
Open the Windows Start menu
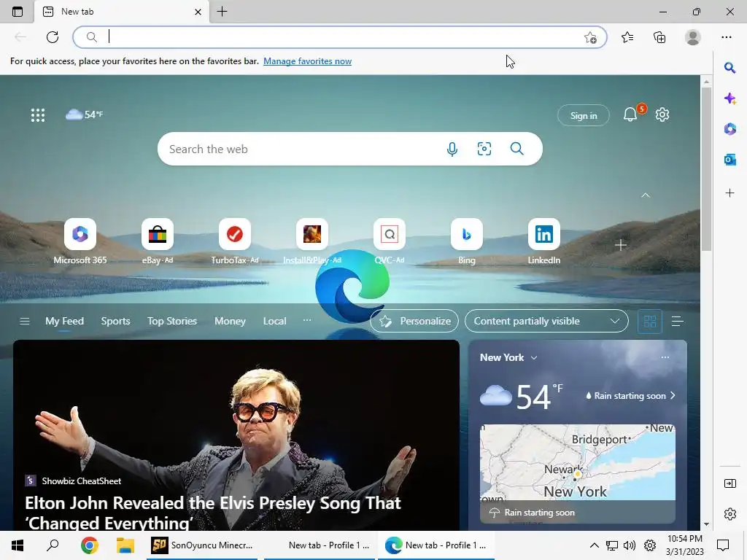click(x=18, y=545)
